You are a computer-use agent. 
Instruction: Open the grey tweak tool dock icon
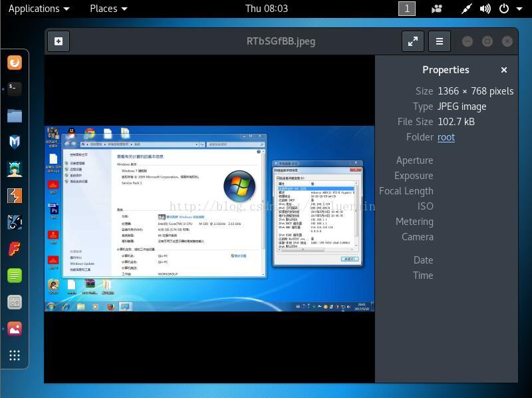15,302
